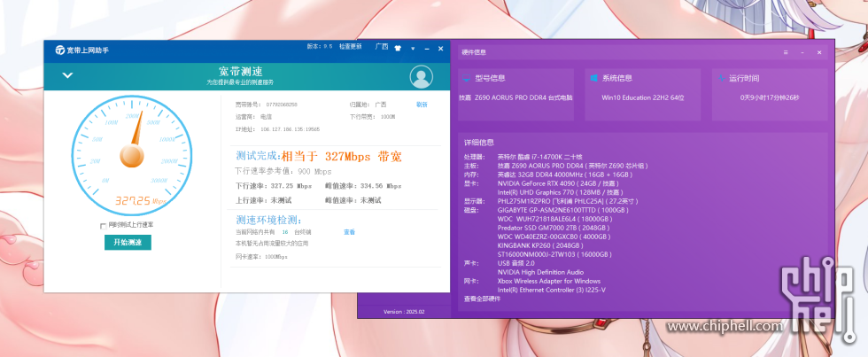The height and width of the screenshot is (357, 868).
Task: Close the 硬件信息 window
Action: tap(819, 52)
